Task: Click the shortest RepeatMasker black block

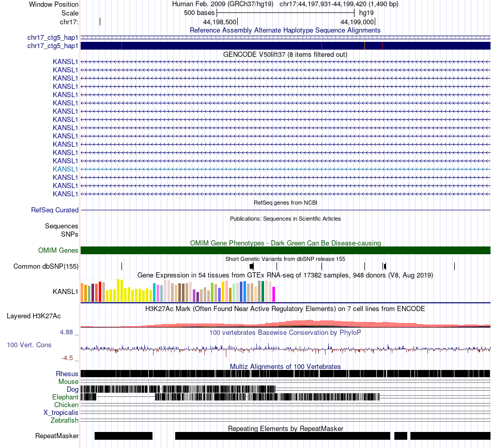Action: click(401, 436)
